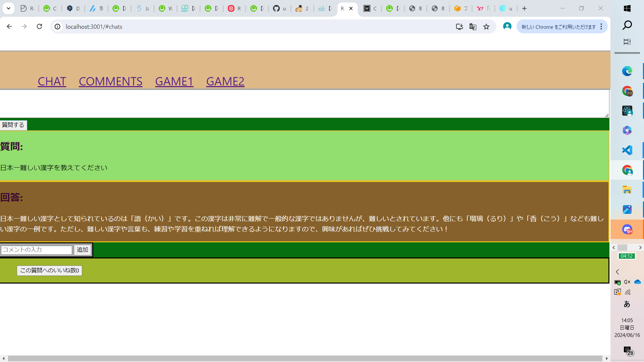Open the Chrome three-dots menu
This screenshot has width=644, height=362.
601,26
